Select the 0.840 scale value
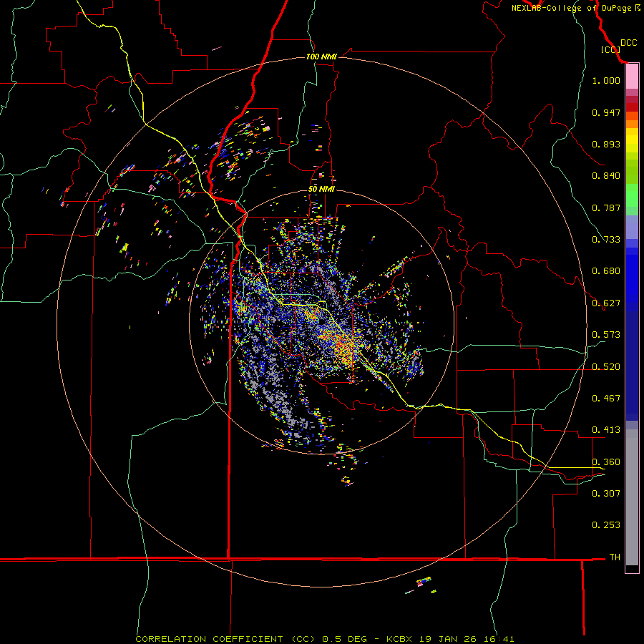644x644 pixels. pos(606,176)
